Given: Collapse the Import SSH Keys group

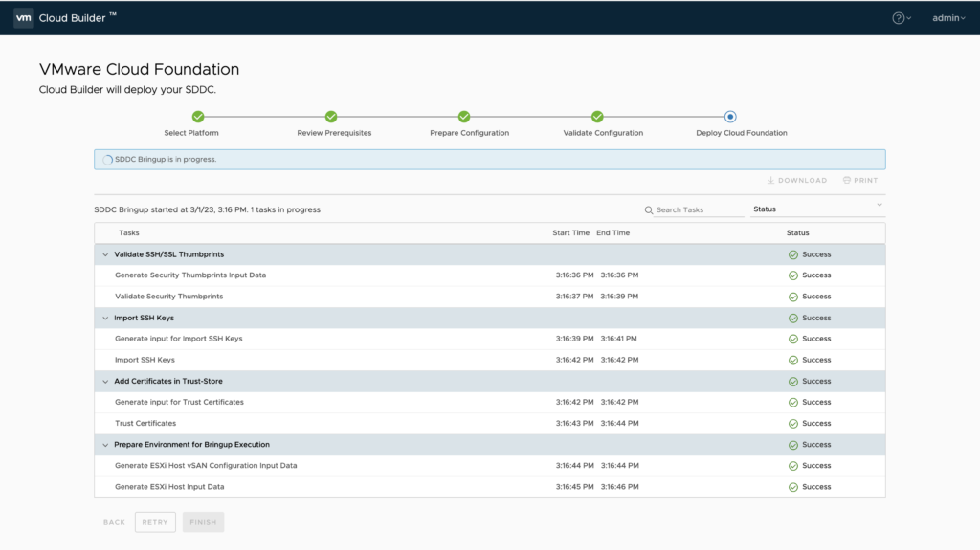Looking at the screenshot, I should 105,318.
